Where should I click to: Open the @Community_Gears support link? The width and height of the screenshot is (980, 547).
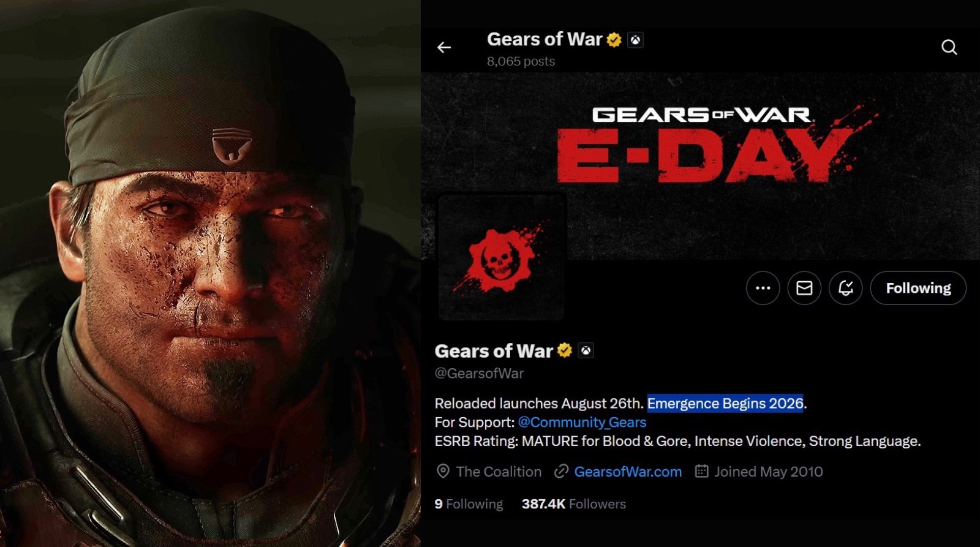pos(582,422)
